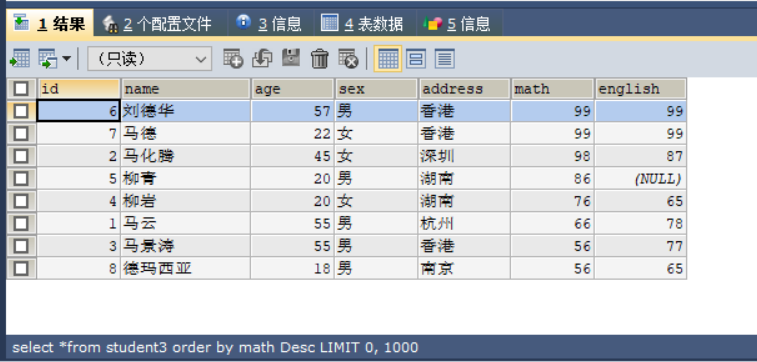This screenshot has width=757, height=362.
Task: Check the box for row 柳岩
Action: (21, 201)
